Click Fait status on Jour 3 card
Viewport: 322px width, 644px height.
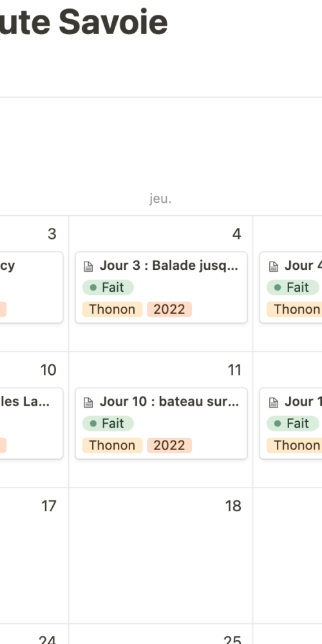coord(108,287)
